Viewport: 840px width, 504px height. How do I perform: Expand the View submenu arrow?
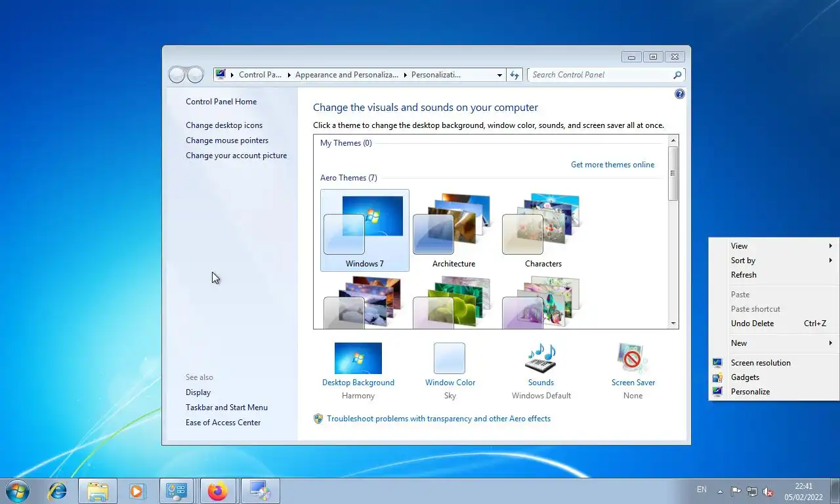pyautogui.click(x=830, y=246)
